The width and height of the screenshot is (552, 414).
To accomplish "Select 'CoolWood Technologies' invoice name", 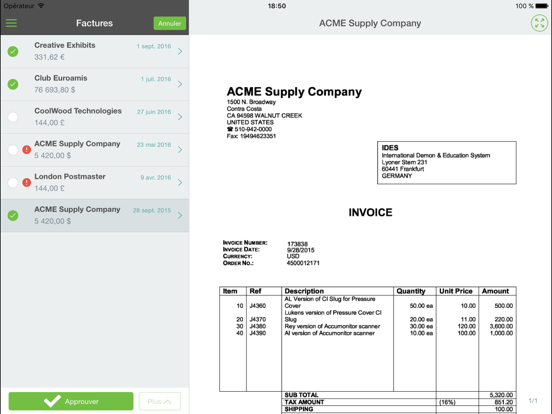I will [x=78, y=111].
